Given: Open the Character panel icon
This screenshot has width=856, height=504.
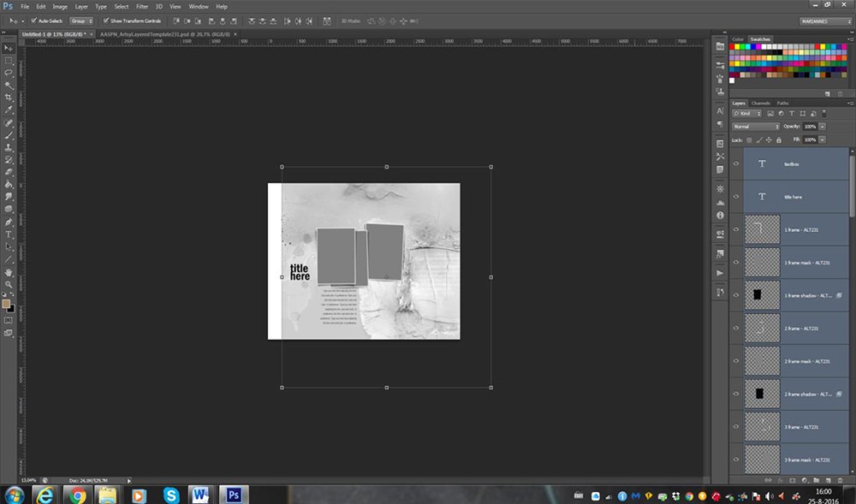Looking at the screenshot, I should point(720,110).
